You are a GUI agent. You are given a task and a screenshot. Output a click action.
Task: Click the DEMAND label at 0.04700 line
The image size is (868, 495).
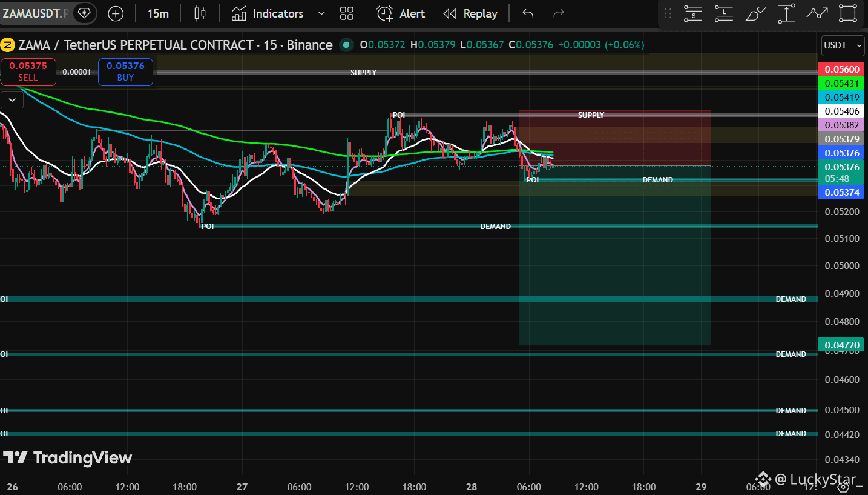coord(791,354)
